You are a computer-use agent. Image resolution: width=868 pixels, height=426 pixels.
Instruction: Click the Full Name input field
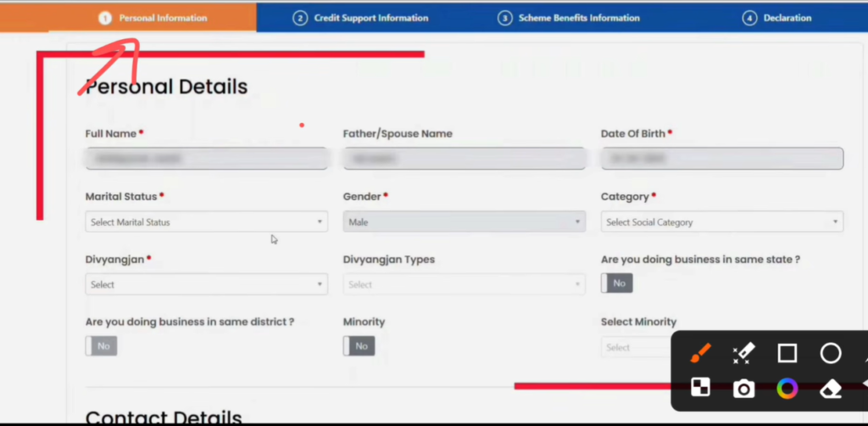[x=207, y=159]
